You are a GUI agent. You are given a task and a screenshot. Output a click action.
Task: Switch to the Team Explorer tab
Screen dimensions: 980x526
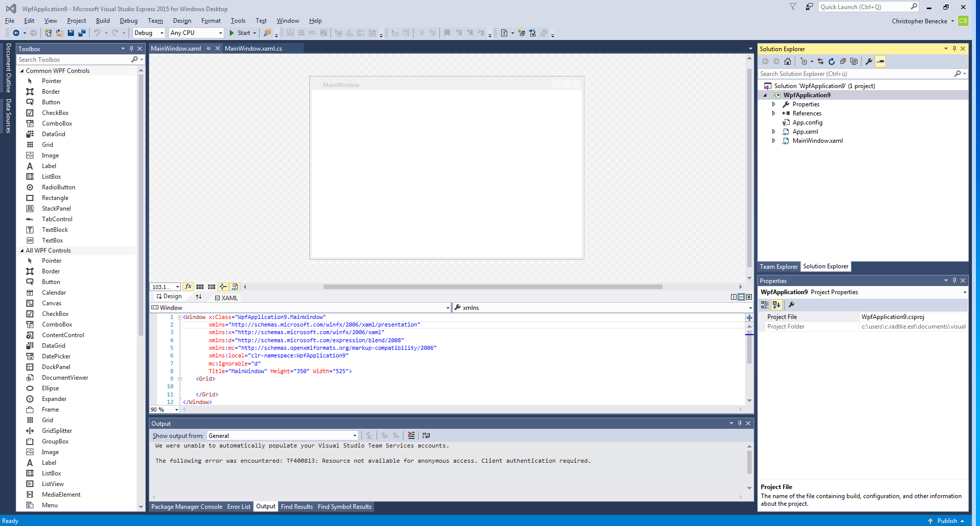[779, 267]
